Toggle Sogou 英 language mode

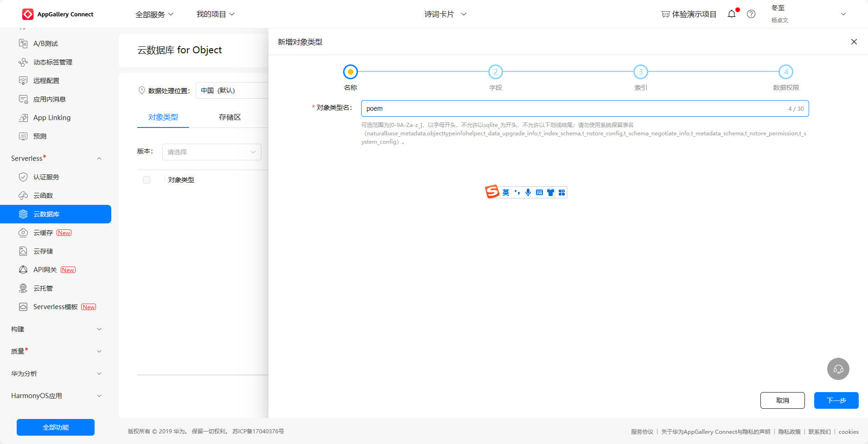point(506,192)
